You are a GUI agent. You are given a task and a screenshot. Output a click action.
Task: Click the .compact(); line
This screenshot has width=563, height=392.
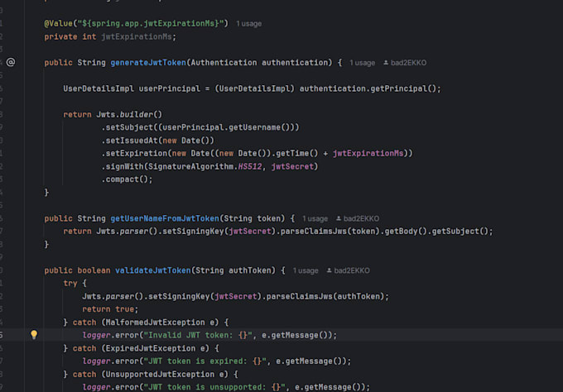tap(128, 179)
